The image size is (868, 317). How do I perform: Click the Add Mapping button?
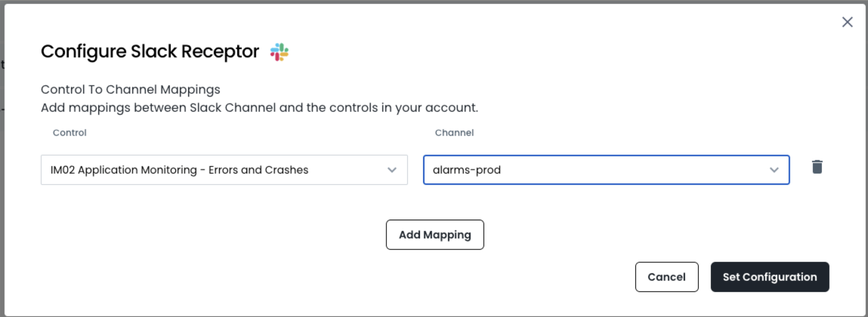click(x=435, y=235)
